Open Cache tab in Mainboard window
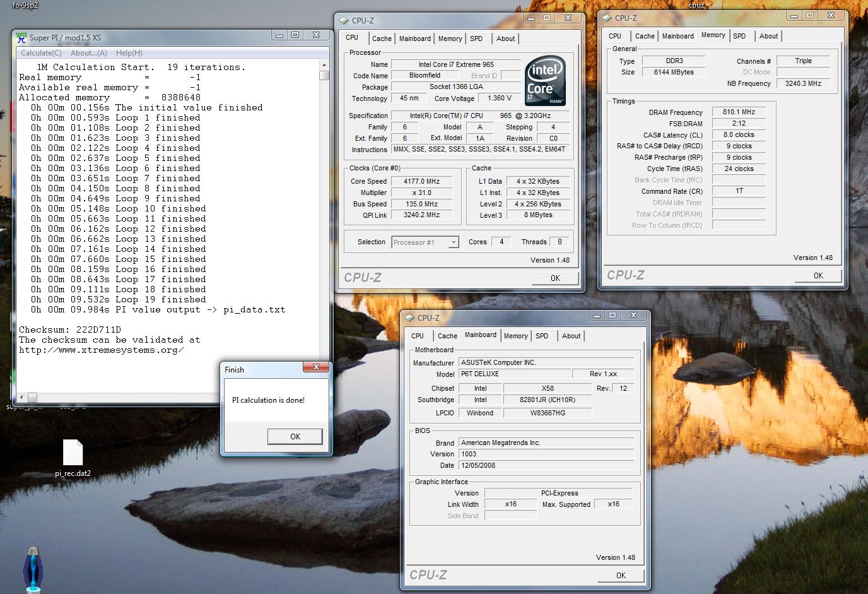This screenshot has height=594, width=868. (447, 336)
